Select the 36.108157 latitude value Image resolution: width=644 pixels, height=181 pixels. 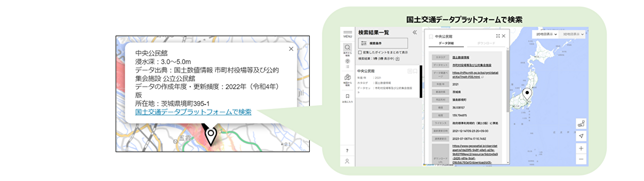coord(459,107)
